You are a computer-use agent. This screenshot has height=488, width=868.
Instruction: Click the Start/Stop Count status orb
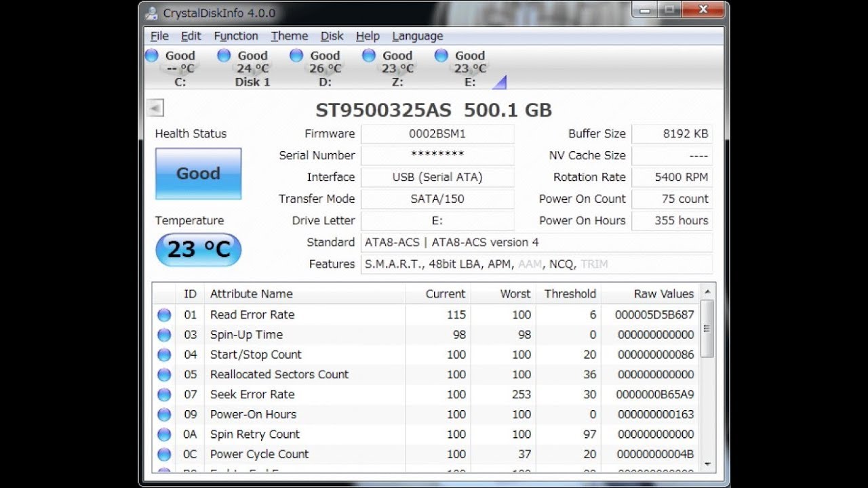[164, 354]
